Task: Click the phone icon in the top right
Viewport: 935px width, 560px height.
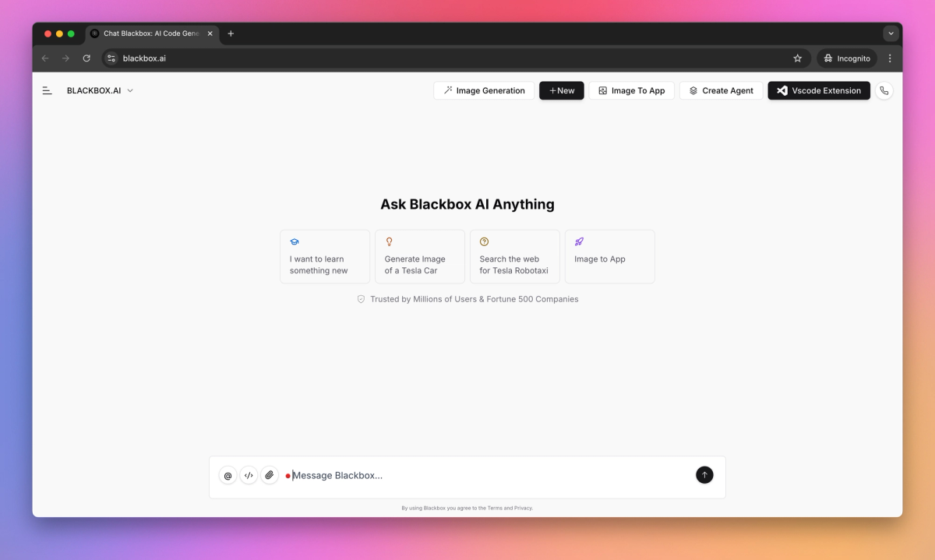Action: pyautogui.click(x=884, y=90)
